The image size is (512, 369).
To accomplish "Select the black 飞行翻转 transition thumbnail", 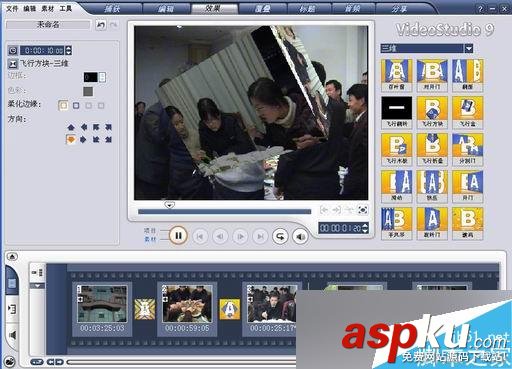I will click(x=396, y=112).
